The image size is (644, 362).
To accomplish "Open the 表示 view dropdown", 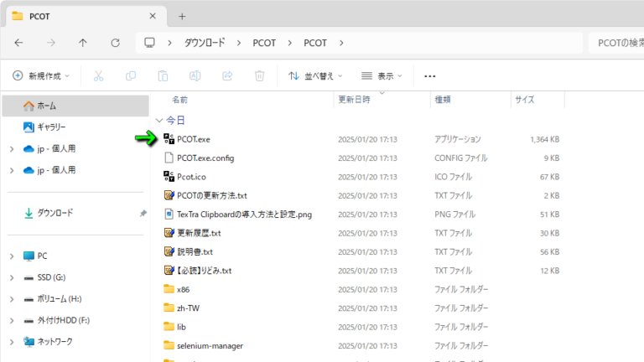I will [x=382, y=75].
